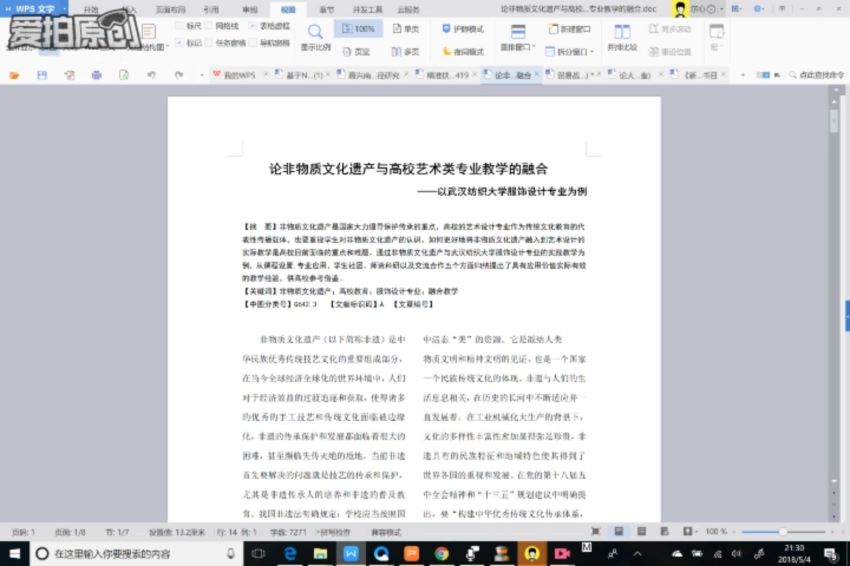Screen dimensions: 850x566
Task: Click the document title heading text
Action: 408,169
